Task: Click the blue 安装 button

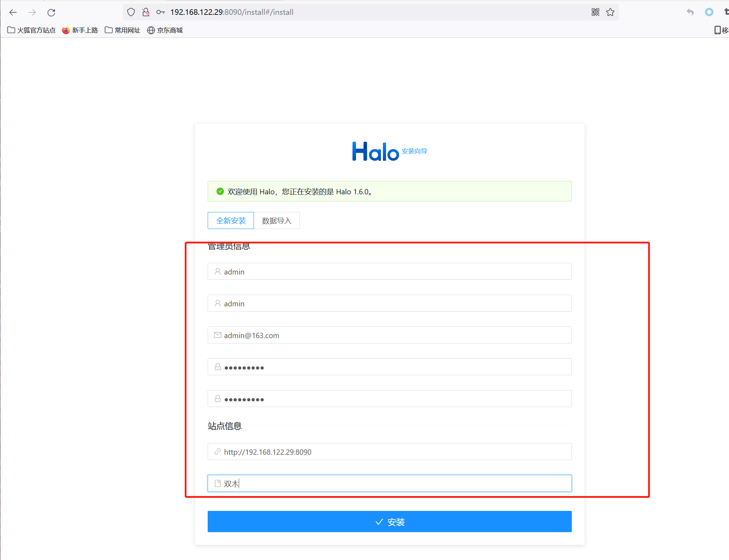Action: point(389,521)
